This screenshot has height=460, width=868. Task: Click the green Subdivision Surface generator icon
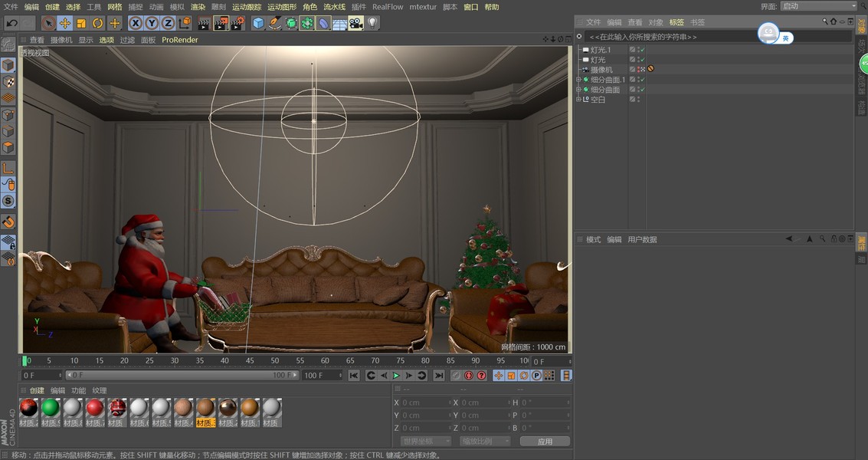tap(291, 23)
